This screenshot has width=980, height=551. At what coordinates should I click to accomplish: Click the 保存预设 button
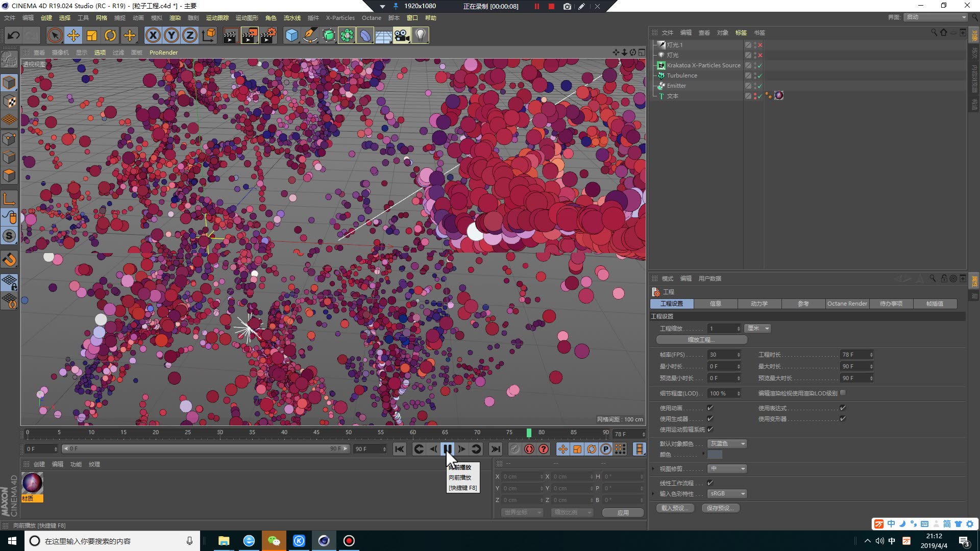(720, 508)
